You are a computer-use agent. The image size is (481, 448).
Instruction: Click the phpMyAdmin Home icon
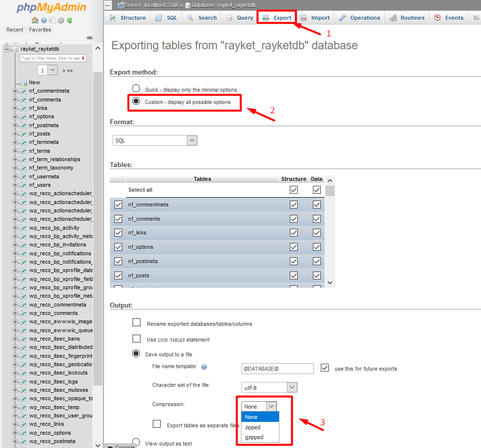35,20
